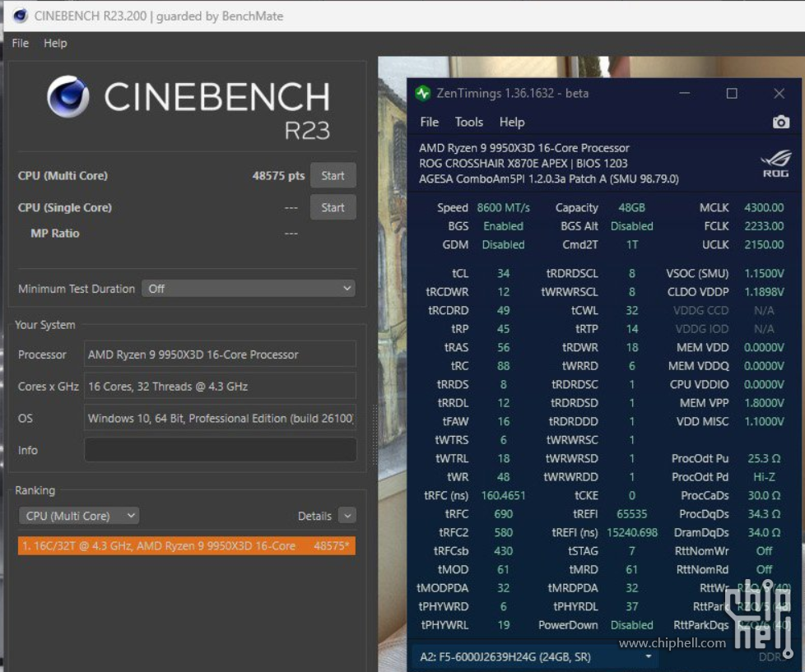The image size is (805, 672).
Task: Click the BGS Enabled value
Action: click(x=503, y=226)
